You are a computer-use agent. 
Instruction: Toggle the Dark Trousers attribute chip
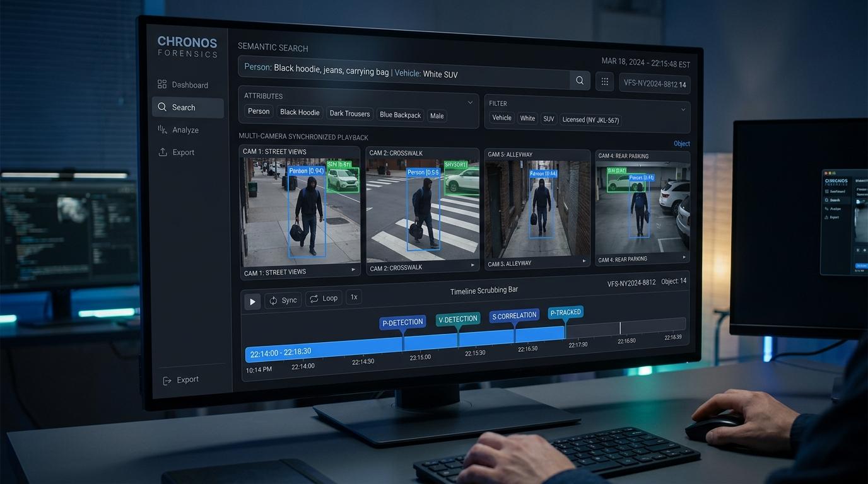349,113
